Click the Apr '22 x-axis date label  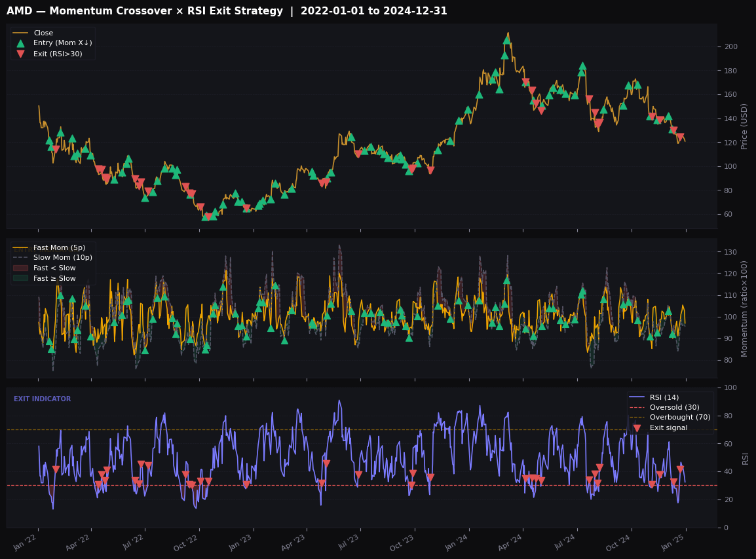(77, 543)
